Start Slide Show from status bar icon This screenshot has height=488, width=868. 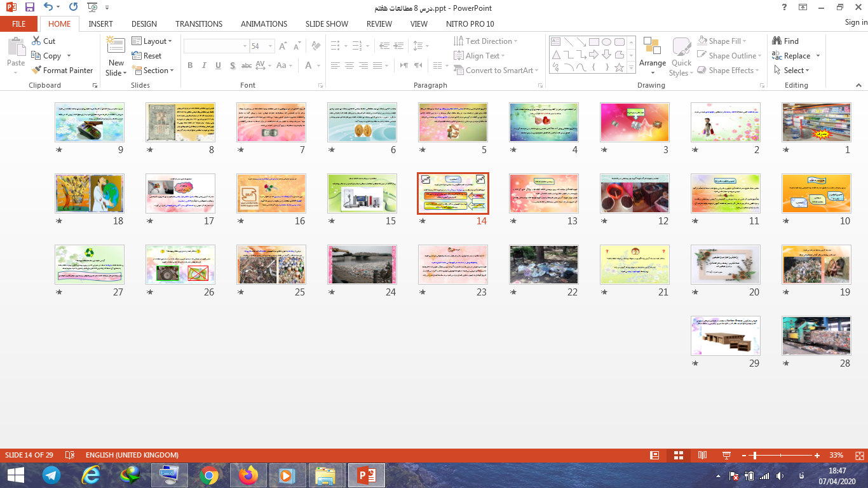[x=726, y=455]
